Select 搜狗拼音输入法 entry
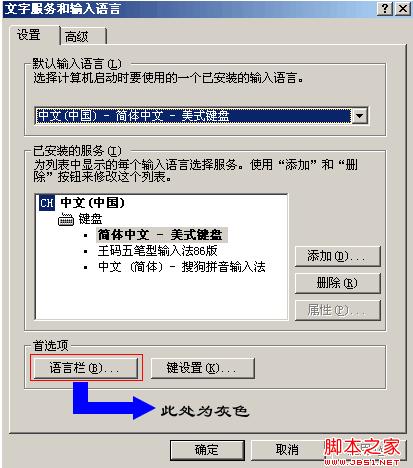Image resolution: width=413 pixels, height=468 pixels. (x=182, y=267)
